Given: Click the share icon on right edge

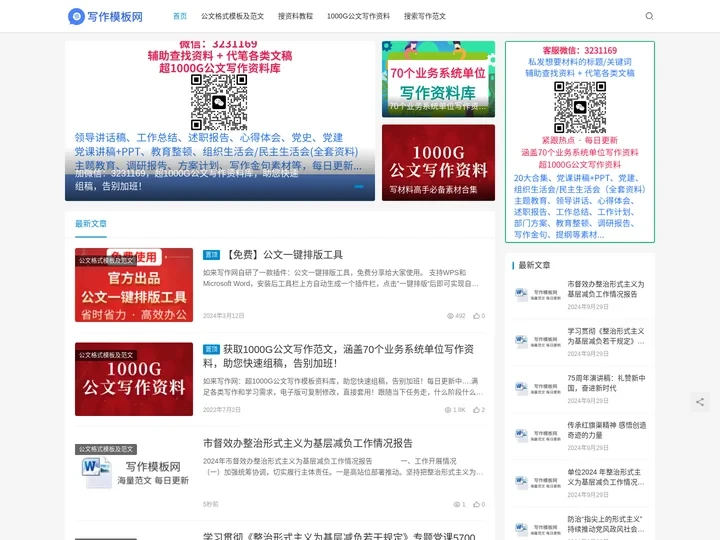Looking at the screenshot, I should click(x=700, y=402).
